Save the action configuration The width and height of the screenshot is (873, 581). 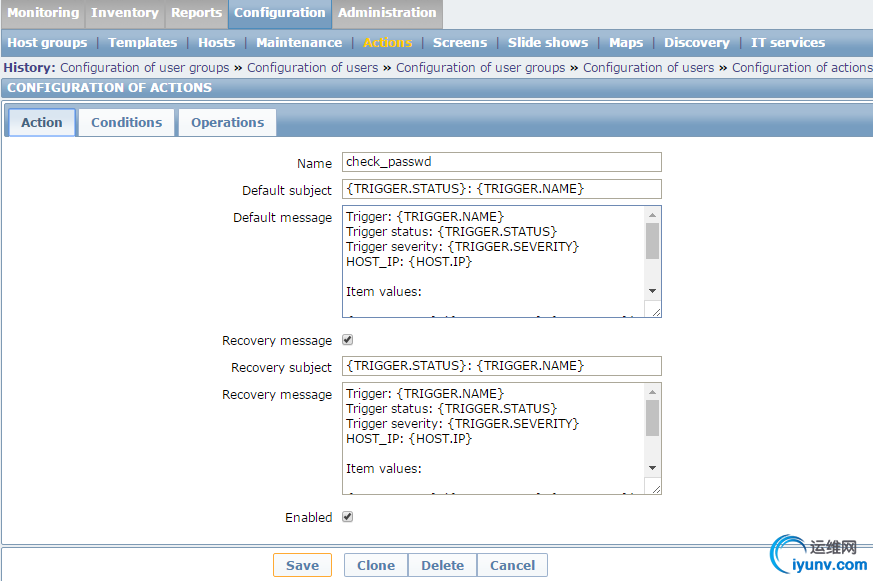302,565
